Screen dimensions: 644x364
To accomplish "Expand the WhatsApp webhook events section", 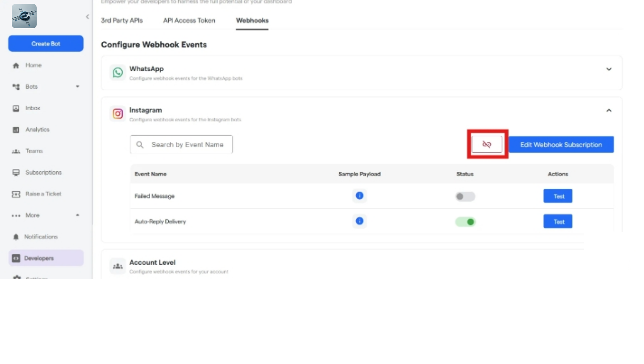I will pyautogui.click(x=609, y=69).
